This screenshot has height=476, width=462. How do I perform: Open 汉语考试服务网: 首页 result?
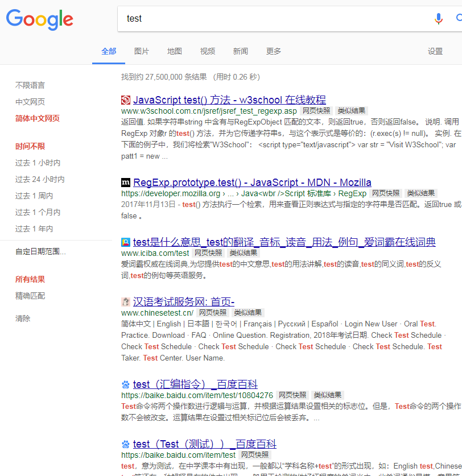[x=184, y=302]
